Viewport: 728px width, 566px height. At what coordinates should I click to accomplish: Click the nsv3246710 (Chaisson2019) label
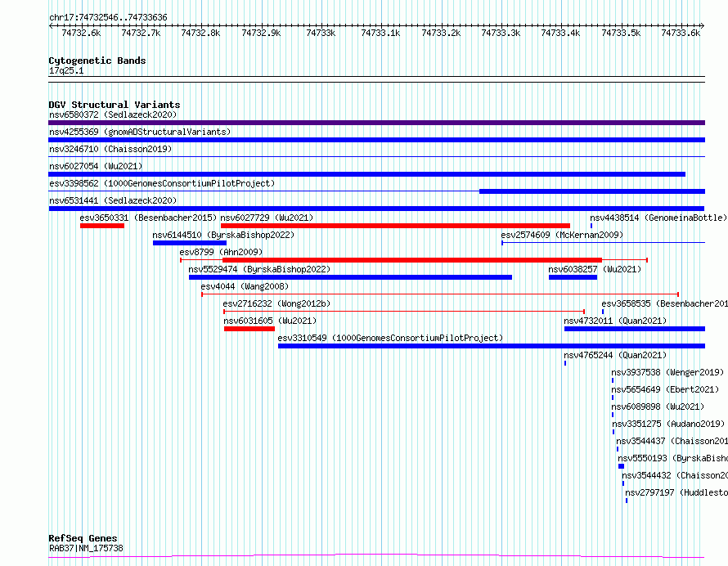click(110, 149)
